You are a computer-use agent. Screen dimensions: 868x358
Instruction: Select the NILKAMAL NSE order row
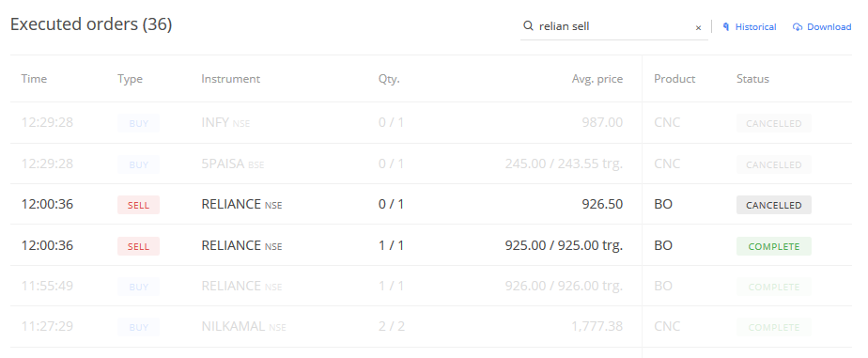(430, 326)
